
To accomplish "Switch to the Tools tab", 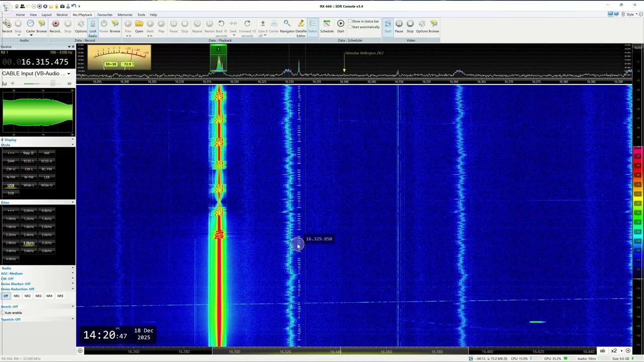I will click(141, 15).
